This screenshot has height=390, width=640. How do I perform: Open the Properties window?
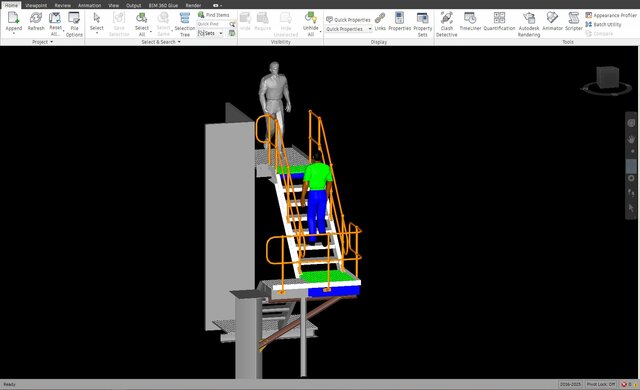pos(400,21)
